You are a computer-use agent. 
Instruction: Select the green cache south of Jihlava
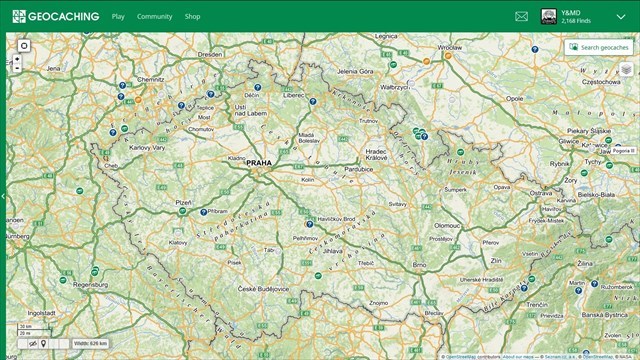[x=318, y=276]
